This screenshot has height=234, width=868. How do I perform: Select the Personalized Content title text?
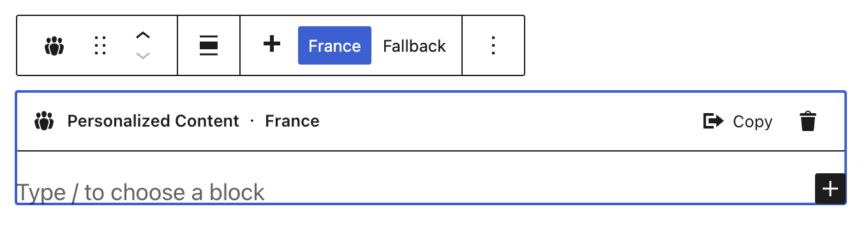click(153, 121)
